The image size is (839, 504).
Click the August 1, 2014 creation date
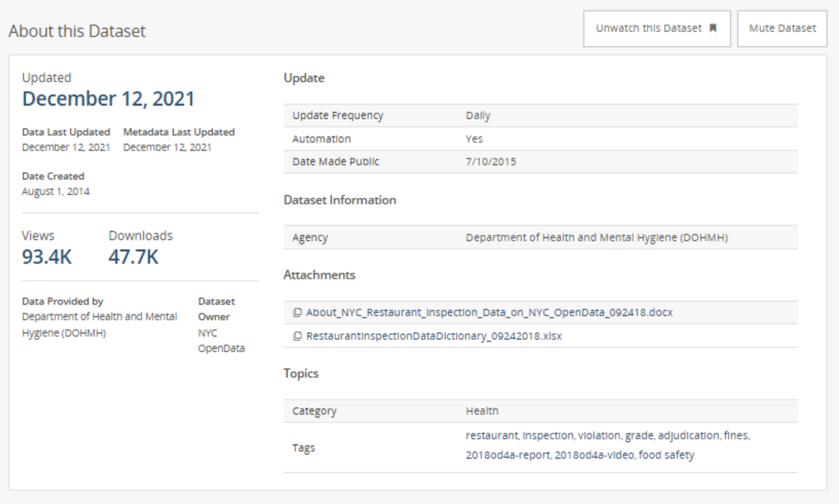click(56, 192)
